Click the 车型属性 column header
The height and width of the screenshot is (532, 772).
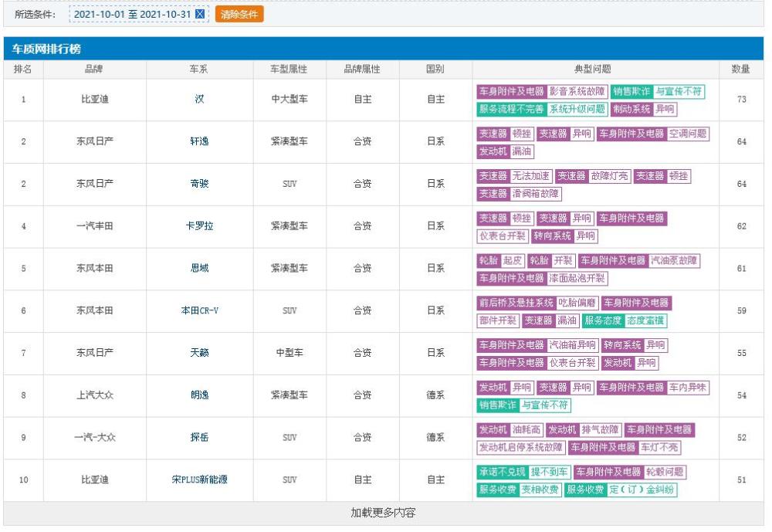point(289,69)
